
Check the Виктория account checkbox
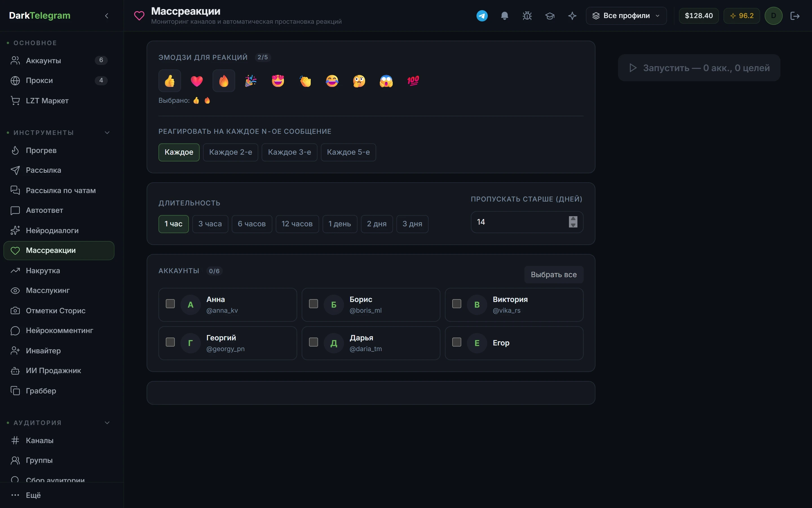[x=457, y=304]
